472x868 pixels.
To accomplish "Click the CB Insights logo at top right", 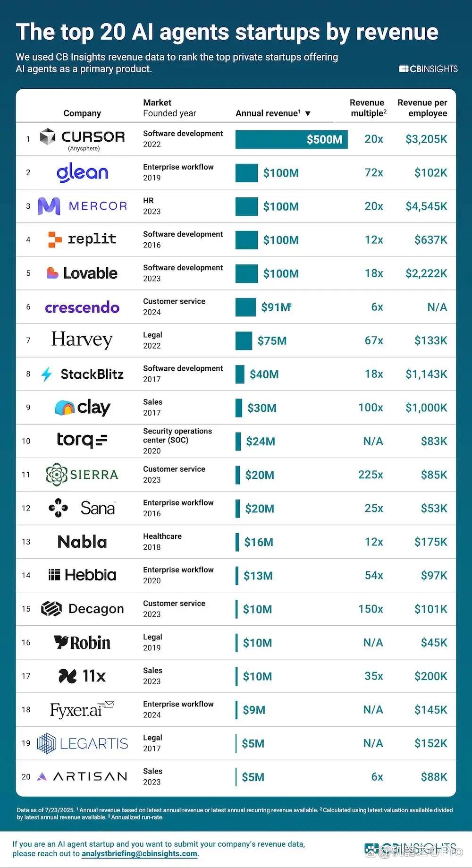I will pyautogui.click(x=428, y=69).
